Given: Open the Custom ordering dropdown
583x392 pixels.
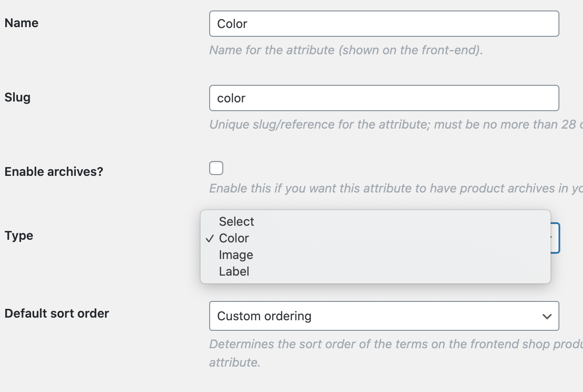Looking at the screenshot, I should (384, 316).
